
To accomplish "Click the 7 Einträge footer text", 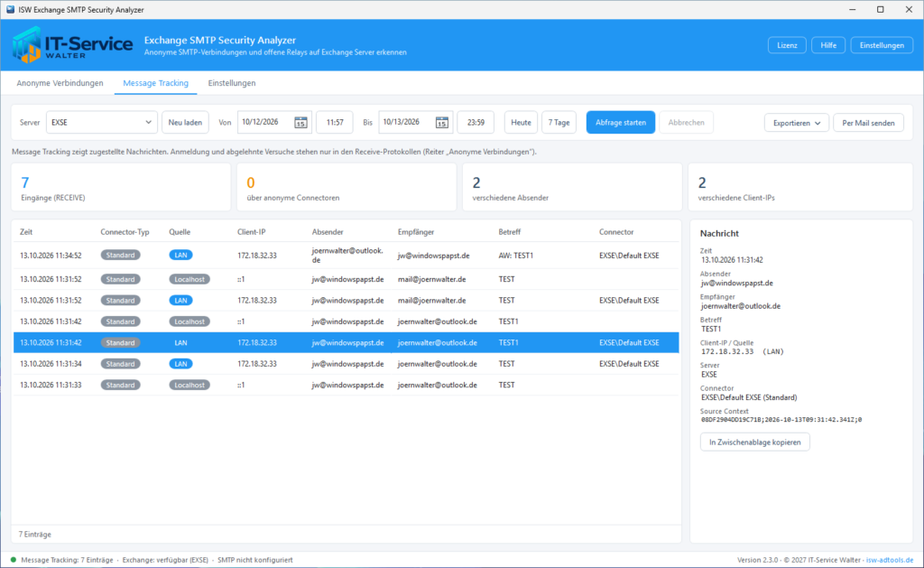I will [35, 535].
